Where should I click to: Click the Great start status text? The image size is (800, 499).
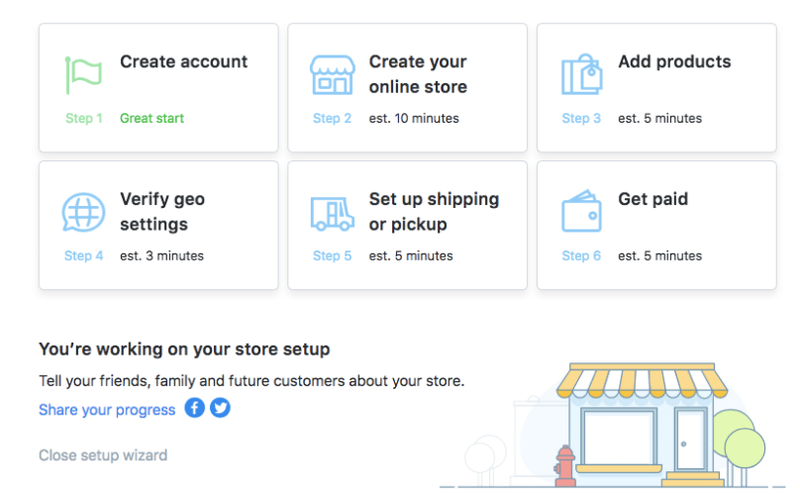[152, 118]
